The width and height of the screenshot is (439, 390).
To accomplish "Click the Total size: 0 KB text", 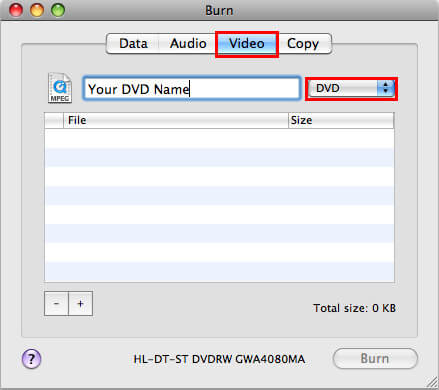I will point(354,308).
